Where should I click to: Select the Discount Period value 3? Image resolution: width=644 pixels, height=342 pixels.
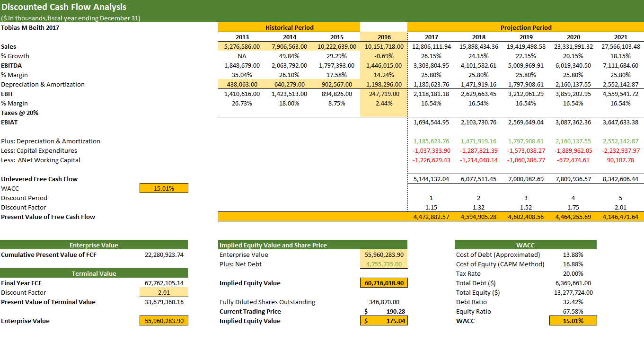coord(526,198)
